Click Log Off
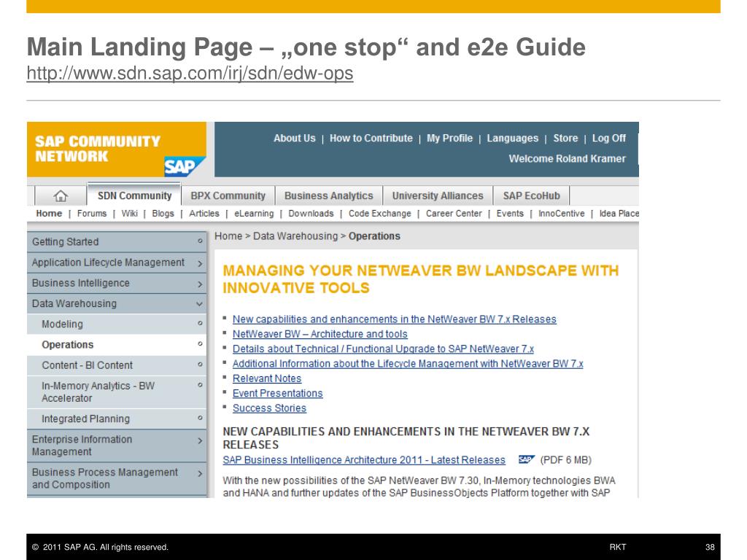This screenshot has height=560, width=747. [x=609, y=138]
